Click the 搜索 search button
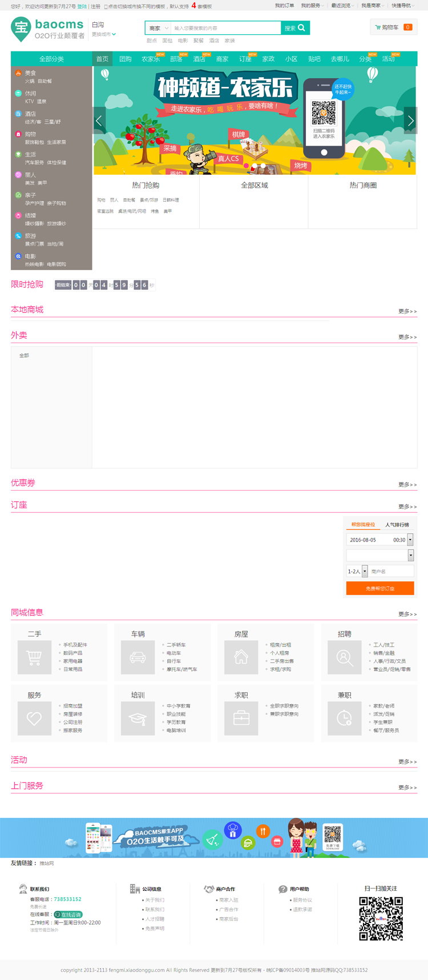Viewport: 428px width, 980px height. tap(296, 28)
